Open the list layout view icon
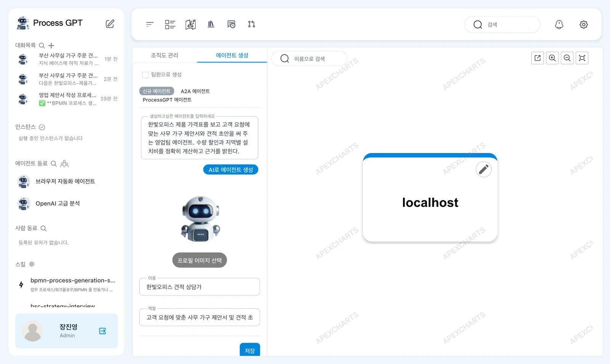This screenshot has height=364, width=610. click(170, 24)
